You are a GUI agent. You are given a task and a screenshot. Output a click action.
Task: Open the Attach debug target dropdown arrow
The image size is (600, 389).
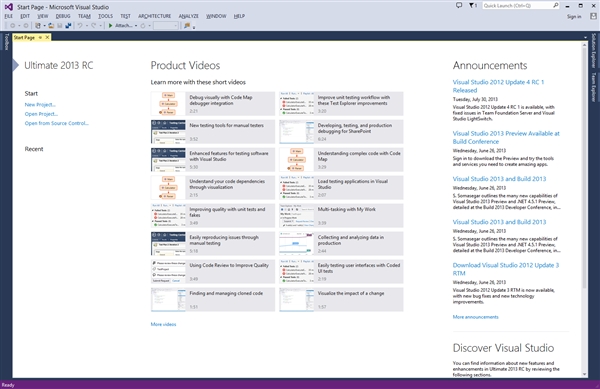tap(136, 26)
